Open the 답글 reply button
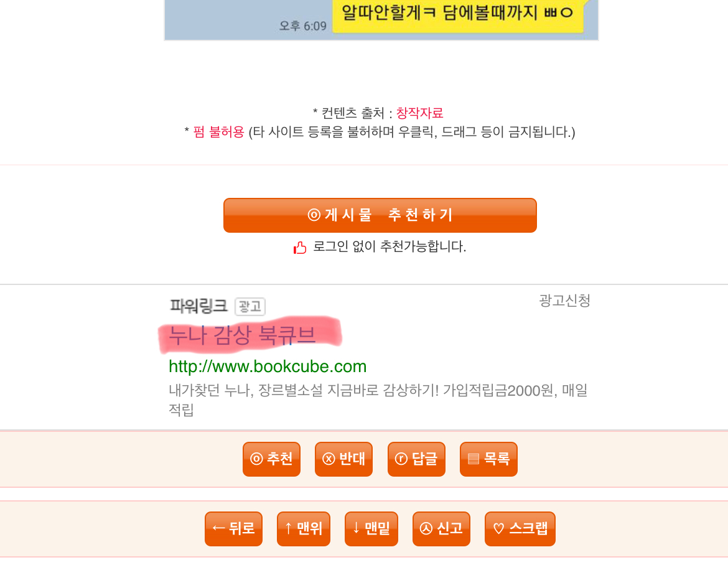This screenshot has width=728, height=565. (x=416, y=459)
